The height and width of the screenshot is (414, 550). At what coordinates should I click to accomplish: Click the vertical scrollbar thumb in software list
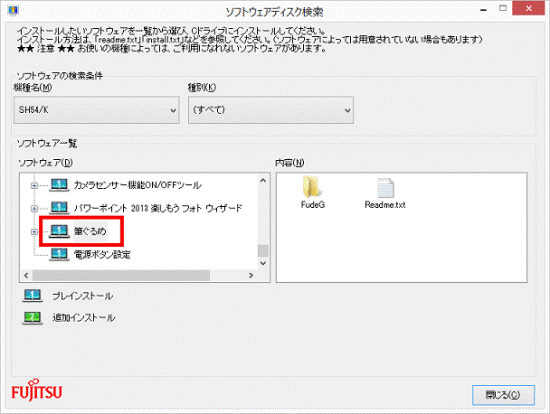pyautogui.click(x=263, y=251)
